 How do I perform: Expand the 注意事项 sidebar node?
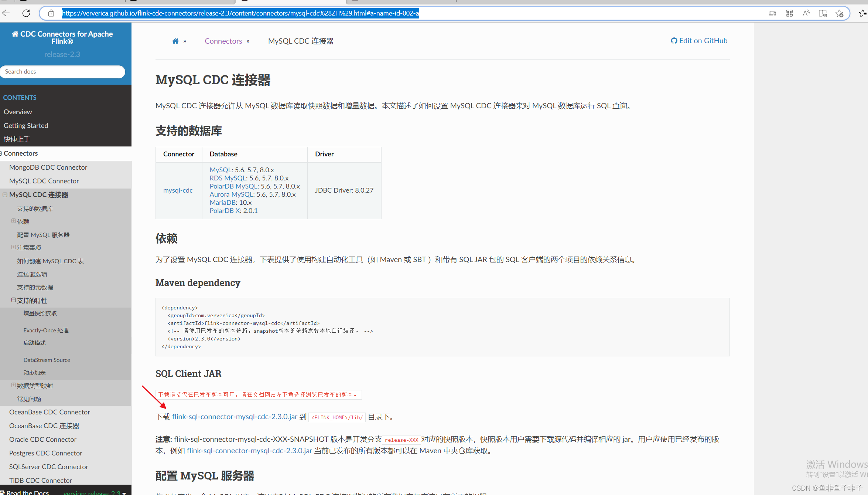[x=14, y=247]
